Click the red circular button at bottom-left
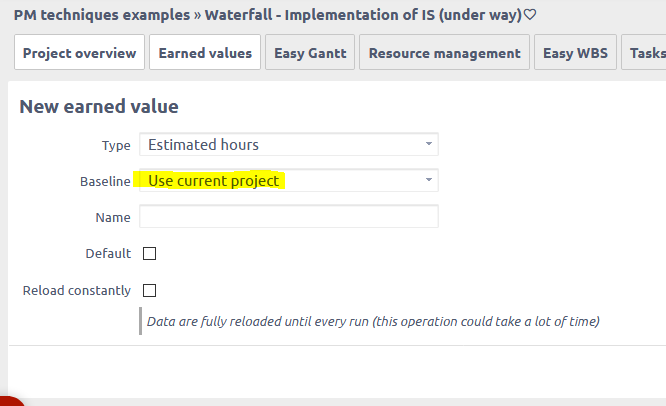 [x=8, y=401]
